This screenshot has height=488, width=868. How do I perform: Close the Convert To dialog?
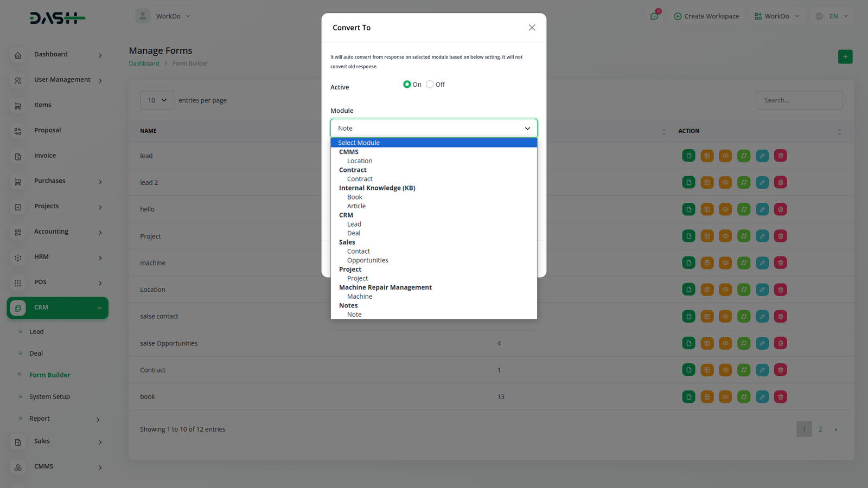[532, 28]
